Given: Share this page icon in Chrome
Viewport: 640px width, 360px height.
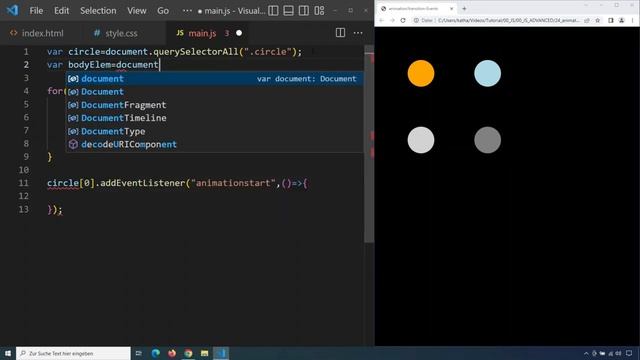Looking at the screenshot, I should (x=587, y=20).
